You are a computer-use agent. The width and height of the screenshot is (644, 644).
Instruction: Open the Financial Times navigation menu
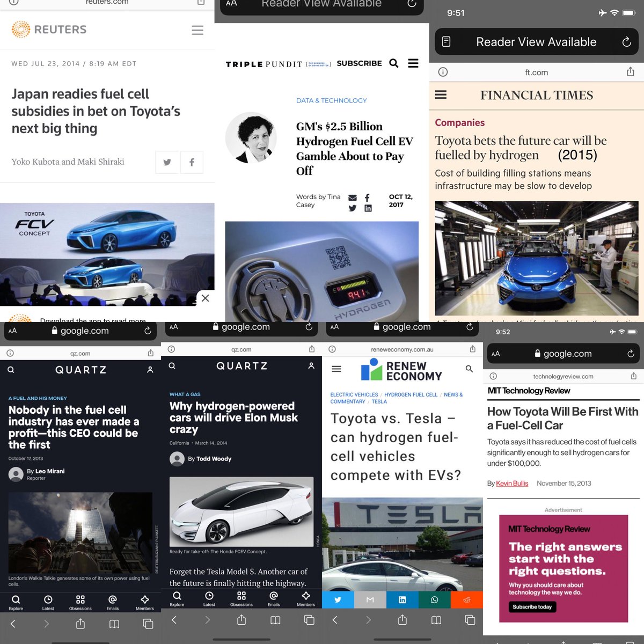(x=440, y=95)
